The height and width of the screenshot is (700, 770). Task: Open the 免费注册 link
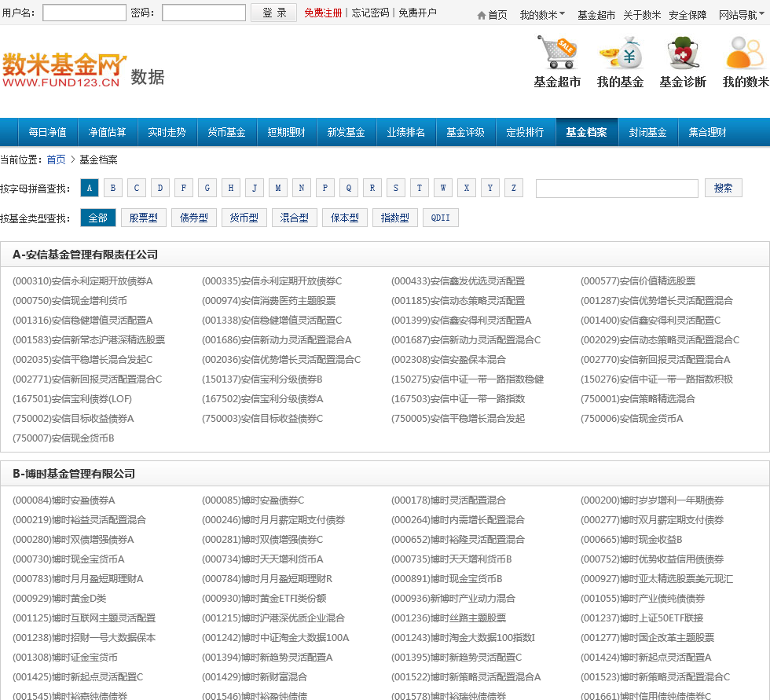(x=323, y=13)
